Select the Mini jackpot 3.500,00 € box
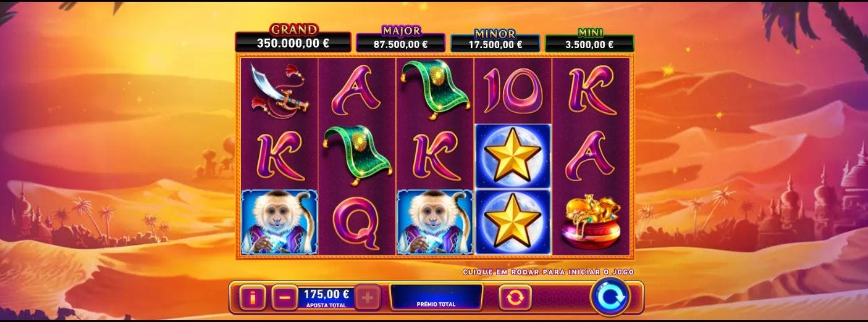This screenshot has height=322, width=868. pos(589,44)
